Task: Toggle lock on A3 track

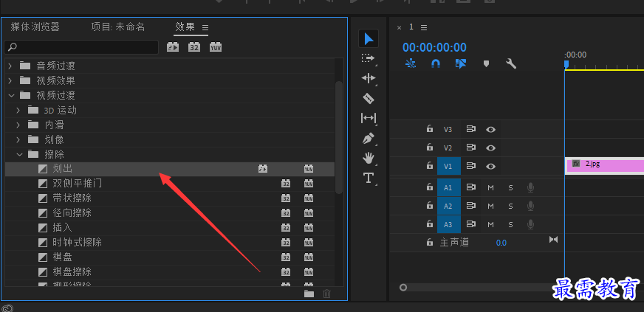Action: coord(430,224)
